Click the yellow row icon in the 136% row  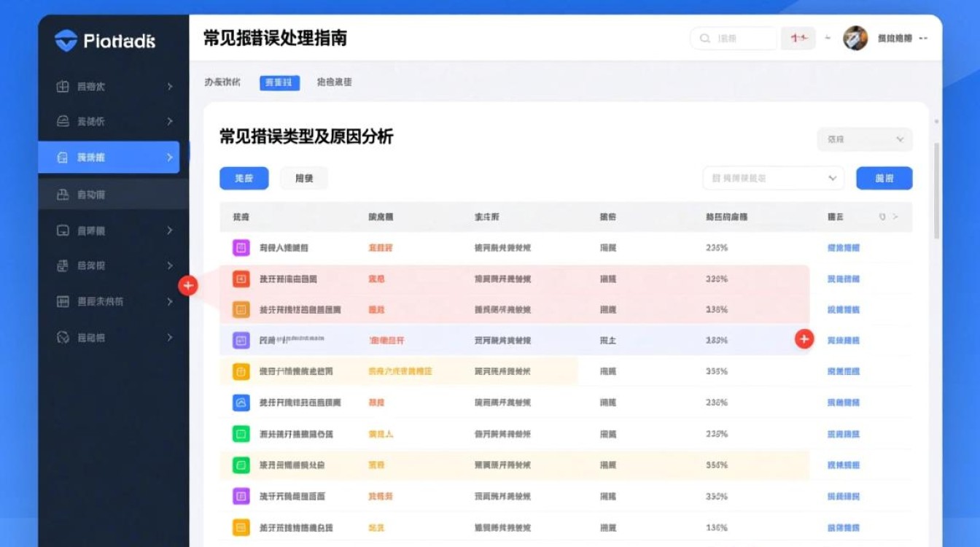pos(241,527)
